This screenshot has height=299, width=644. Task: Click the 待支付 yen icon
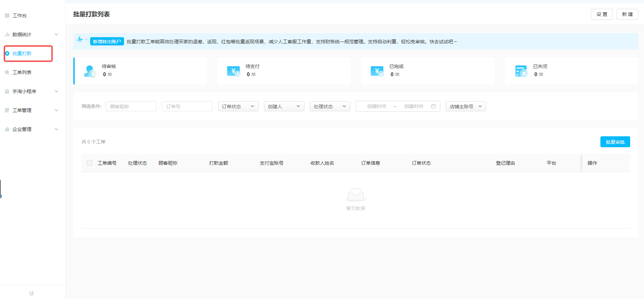pyautogui.click(x=233, y=71)
